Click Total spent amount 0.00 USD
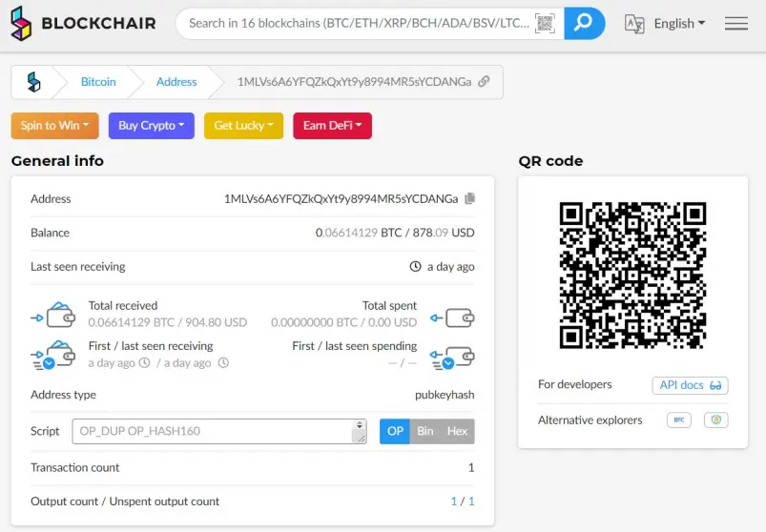This screenshot has width=766, height=532. pyautogui.click(x=392, y=322)
